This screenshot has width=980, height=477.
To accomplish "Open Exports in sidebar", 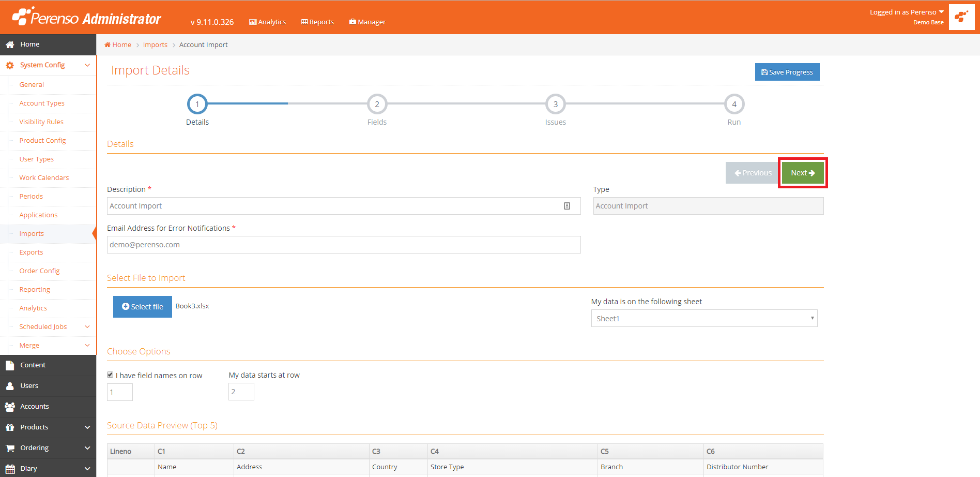I will click(31, 252).
